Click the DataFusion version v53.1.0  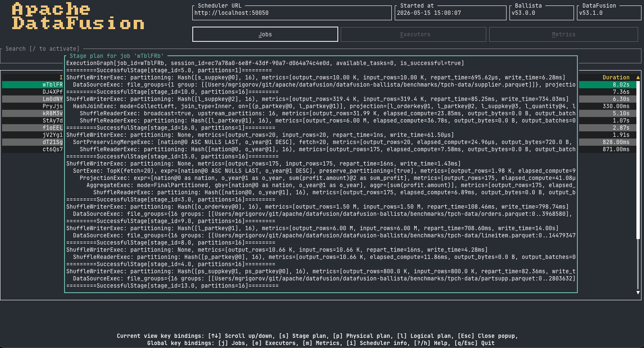[x=591, y=13]
